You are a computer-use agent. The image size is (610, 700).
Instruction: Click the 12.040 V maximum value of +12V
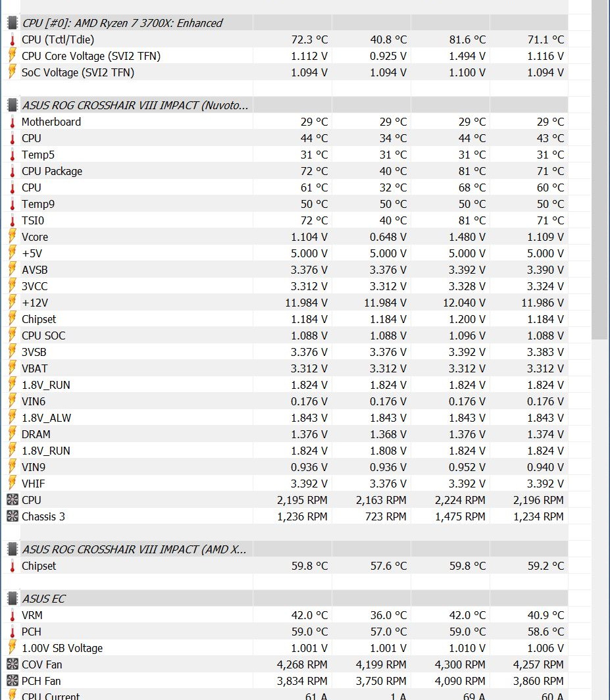click(x=464, y=303)
